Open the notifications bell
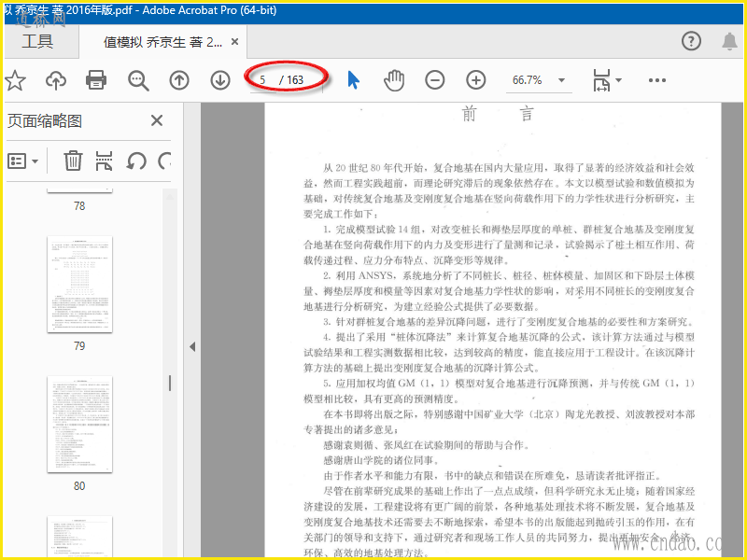Screen dimensions: 747x560 coord(729,41)
